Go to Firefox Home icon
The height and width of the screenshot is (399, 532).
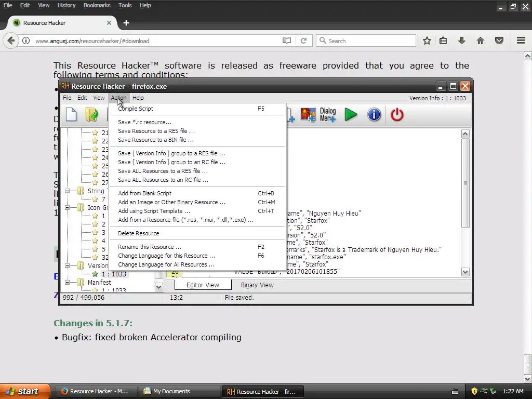pyautogui.click(x=481, y=41)
